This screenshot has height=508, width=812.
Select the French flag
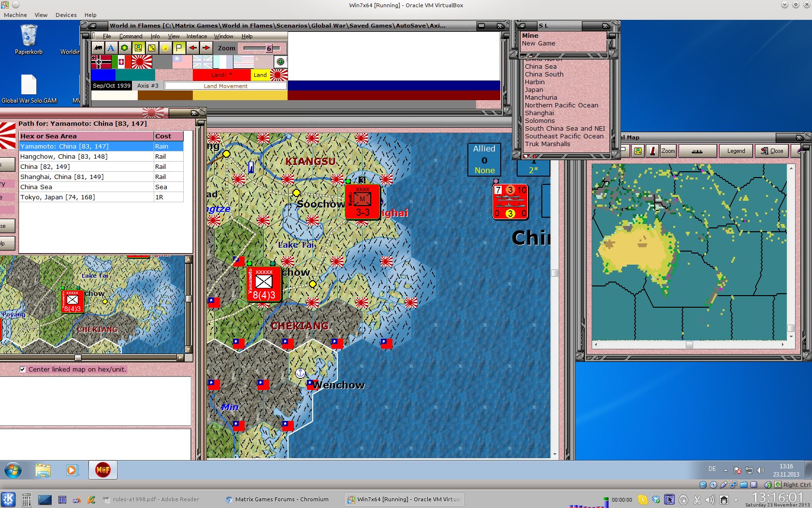pyautogui.click(x=223, y=62)
